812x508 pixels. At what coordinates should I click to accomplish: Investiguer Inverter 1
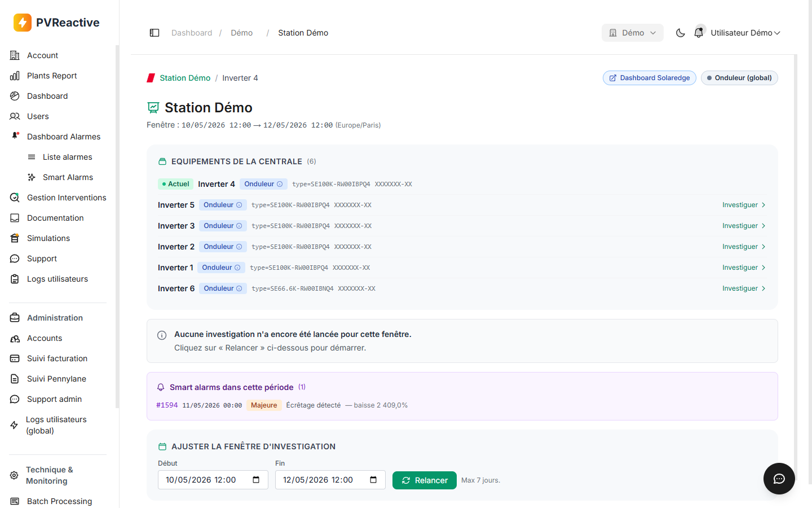point(744,268)
